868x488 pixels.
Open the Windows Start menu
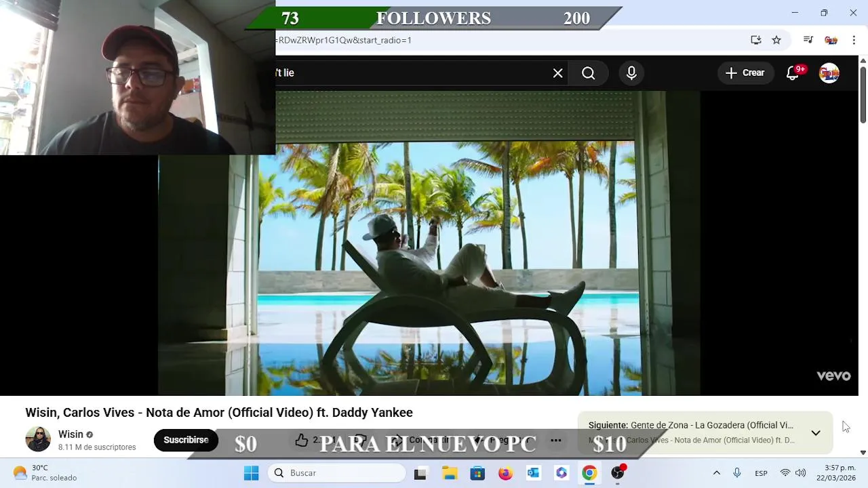(x=251, y=473)
